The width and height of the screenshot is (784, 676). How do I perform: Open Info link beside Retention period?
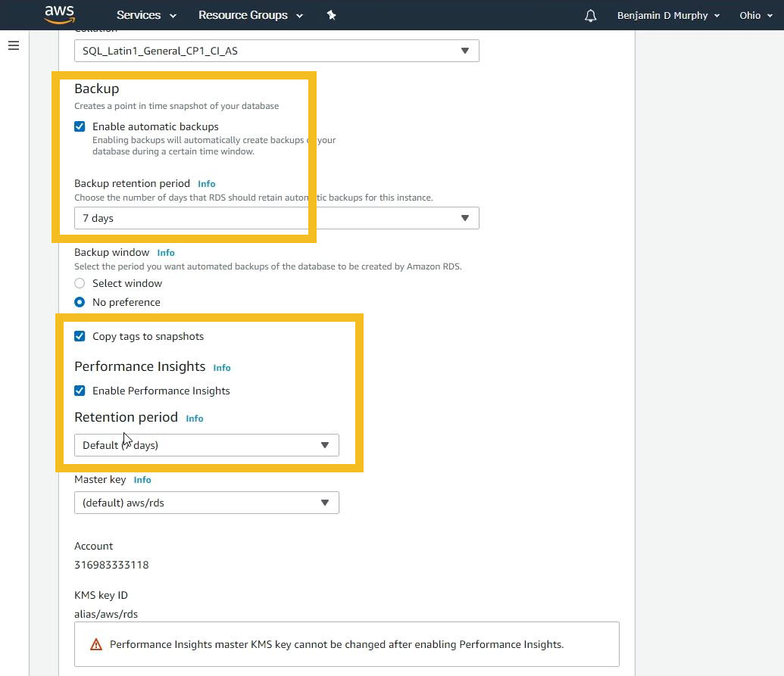pyautogui.click(x=195, y=419)
